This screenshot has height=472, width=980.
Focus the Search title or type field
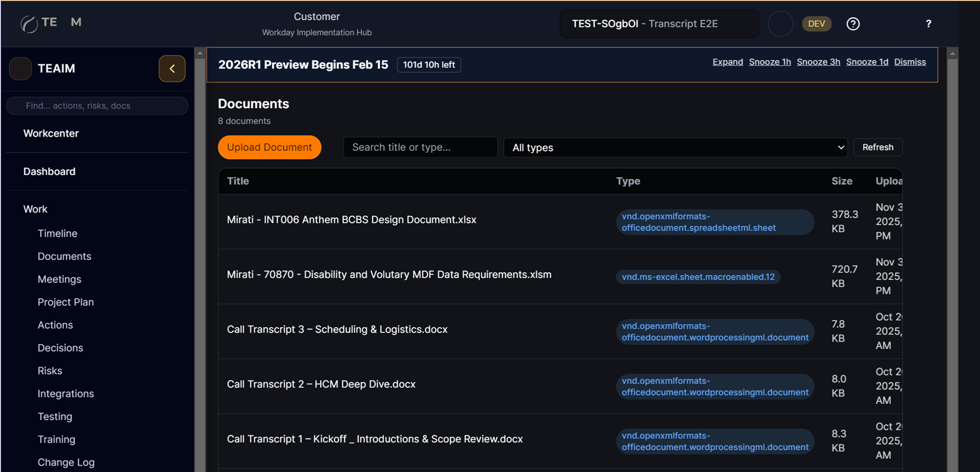[x=420, y=147]
